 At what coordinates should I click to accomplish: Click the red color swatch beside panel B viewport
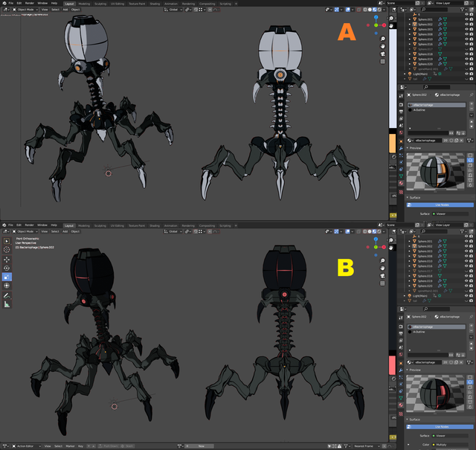point(392,365)
